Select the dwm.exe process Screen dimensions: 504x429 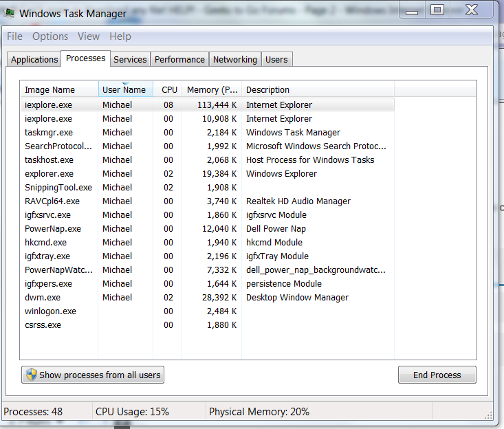pyautogui.click(x=208, y=298)
